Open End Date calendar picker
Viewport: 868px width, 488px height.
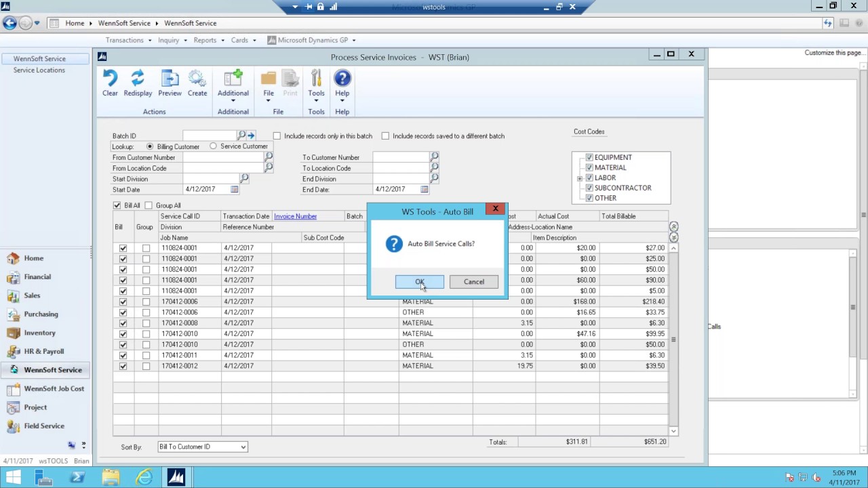(x=425, y=189)
